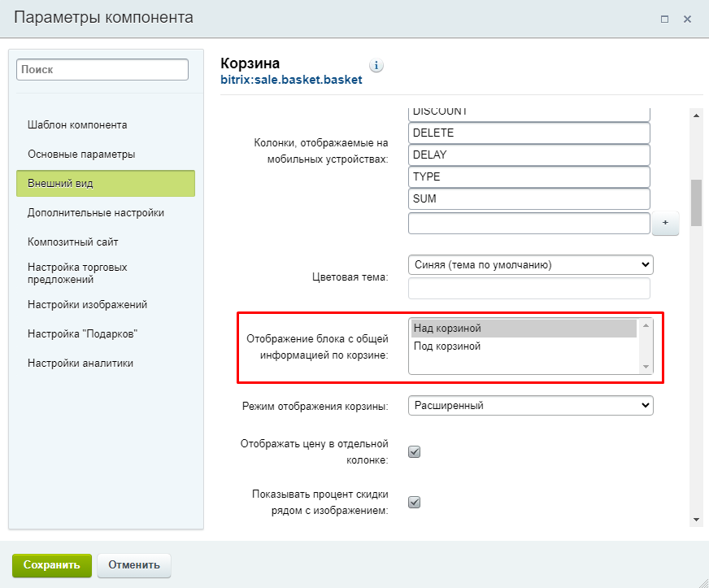This screenshot has height=588, width=709.
Task: Click the Сохранить button
Action: coord(51,565)
